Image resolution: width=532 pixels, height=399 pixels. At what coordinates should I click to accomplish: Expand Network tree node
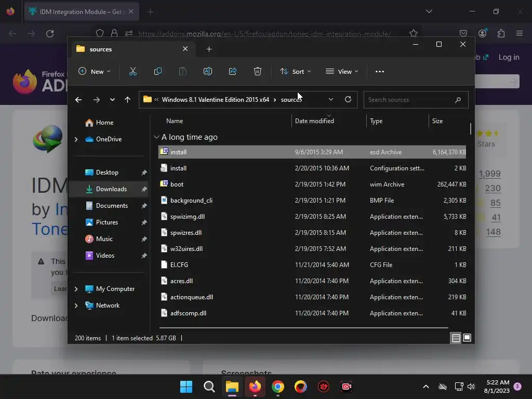tap(76, 305)
